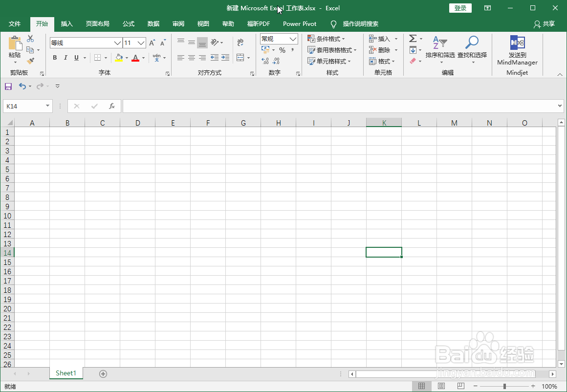Send to MindManager via Mindjet icon

[518, 50]
